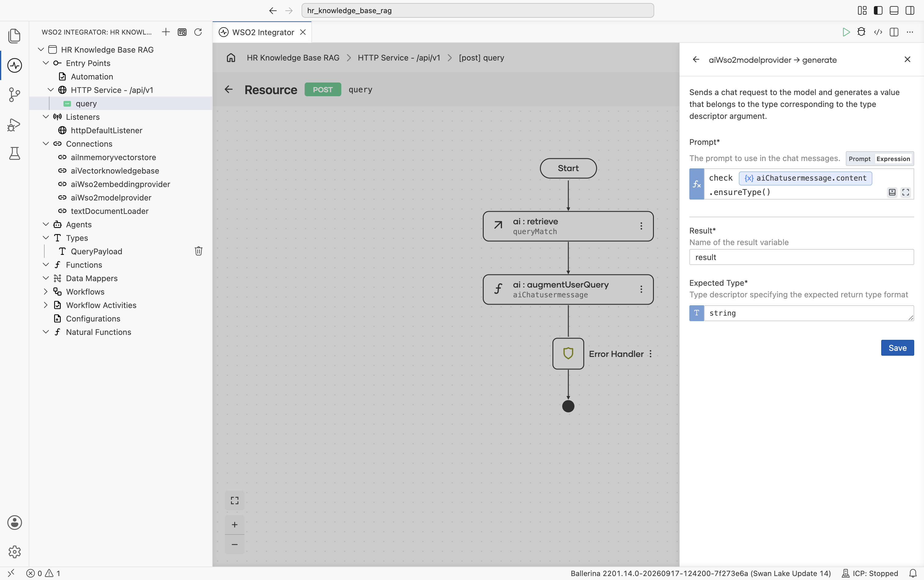924x580 pixels.
Task: Collapse Types section
Action: 46,237
